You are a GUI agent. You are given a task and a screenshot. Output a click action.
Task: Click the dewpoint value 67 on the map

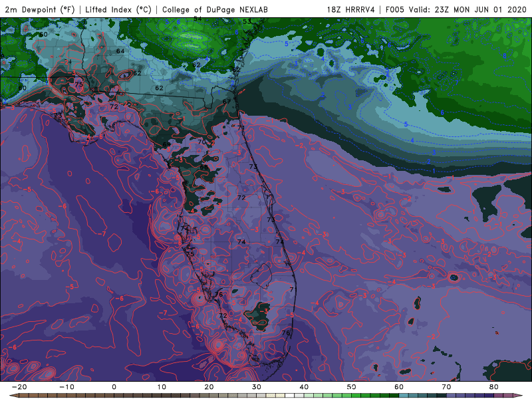227,102
